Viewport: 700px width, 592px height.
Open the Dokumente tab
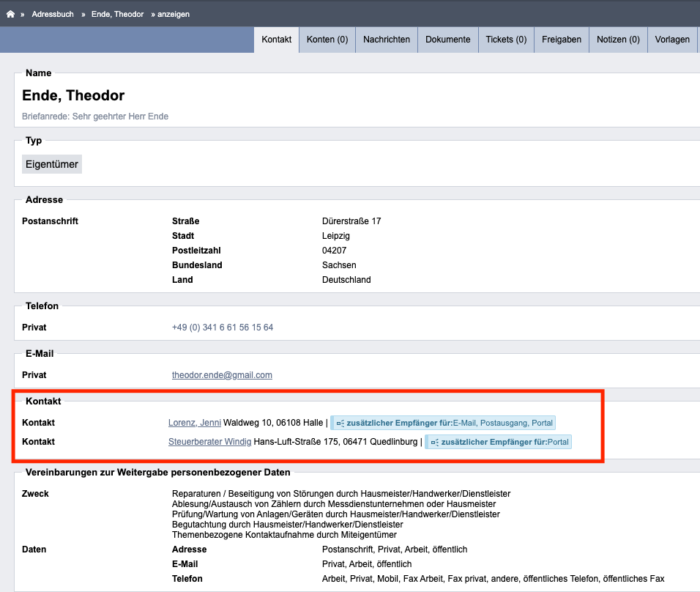point(448,40)
